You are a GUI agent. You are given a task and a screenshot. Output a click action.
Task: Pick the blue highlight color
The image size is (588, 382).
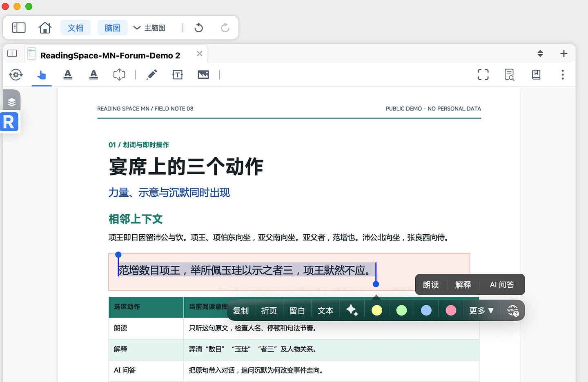(x=426, y=311)
